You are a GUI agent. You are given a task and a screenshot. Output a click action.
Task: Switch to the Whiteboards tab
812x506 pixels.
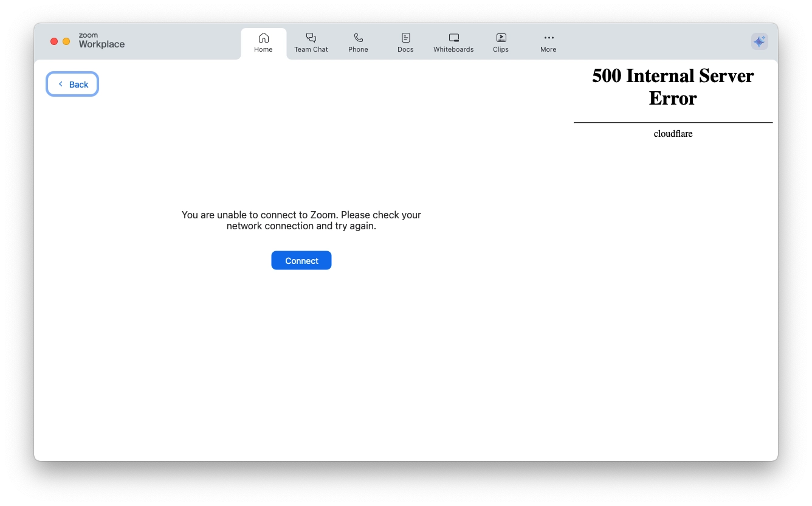[453, 43]
